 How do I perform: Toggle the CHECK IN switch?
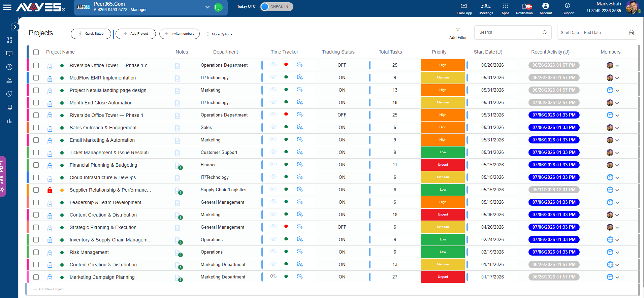point(277,7)
